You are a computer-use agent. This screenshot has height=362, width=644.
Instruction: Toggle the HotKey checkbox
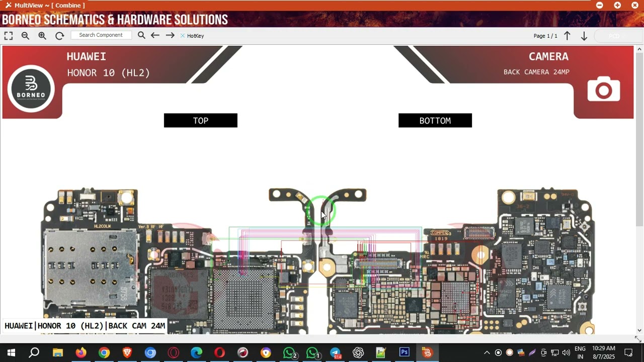[183, 36]
